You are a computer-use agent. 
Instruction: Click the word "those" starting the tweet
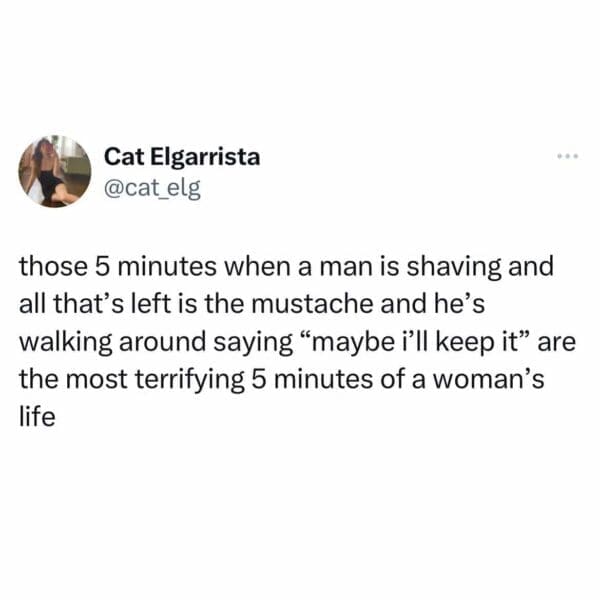[x=54, y=266]
